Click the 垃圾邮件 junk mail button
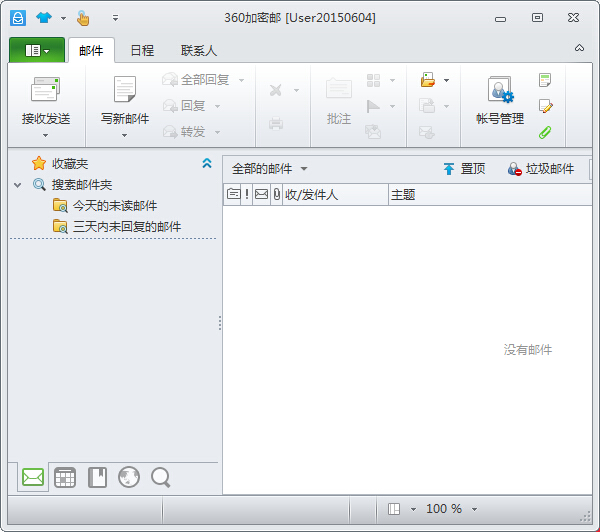 pyautogui.click(x=541, y=169)
